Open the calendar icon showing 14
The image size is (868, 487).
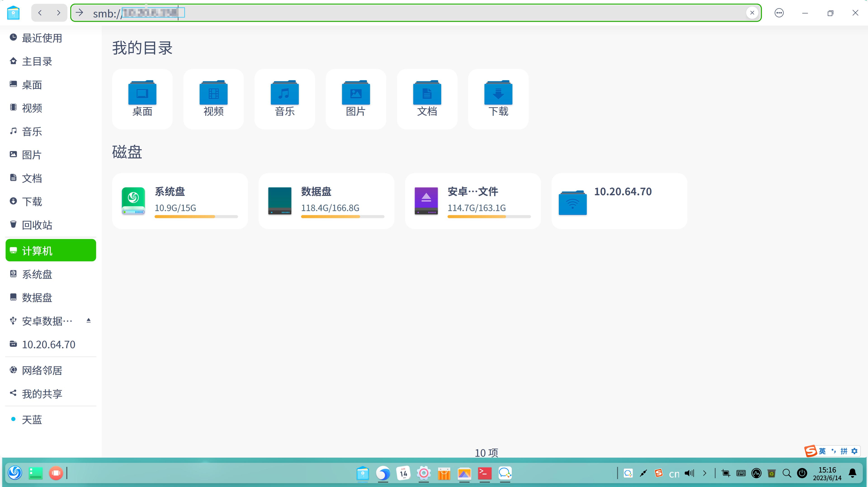point(403,473)
